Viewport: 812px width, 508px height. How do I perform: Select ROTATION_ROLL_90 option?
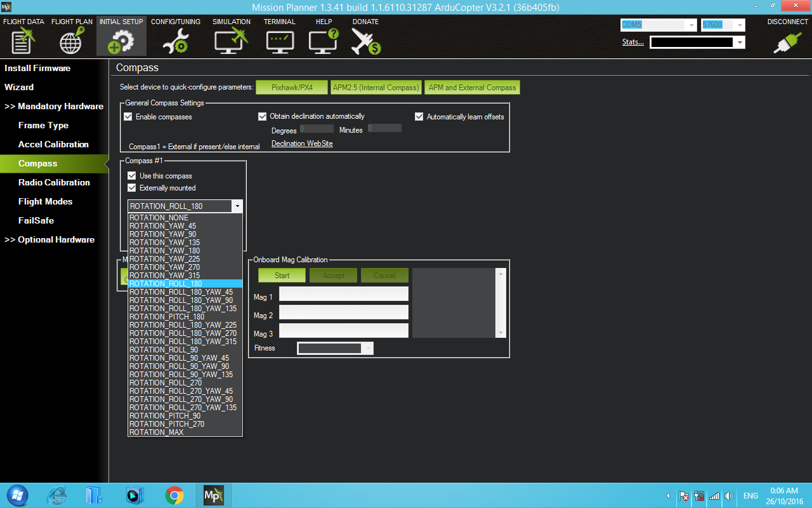click(185, 350)
